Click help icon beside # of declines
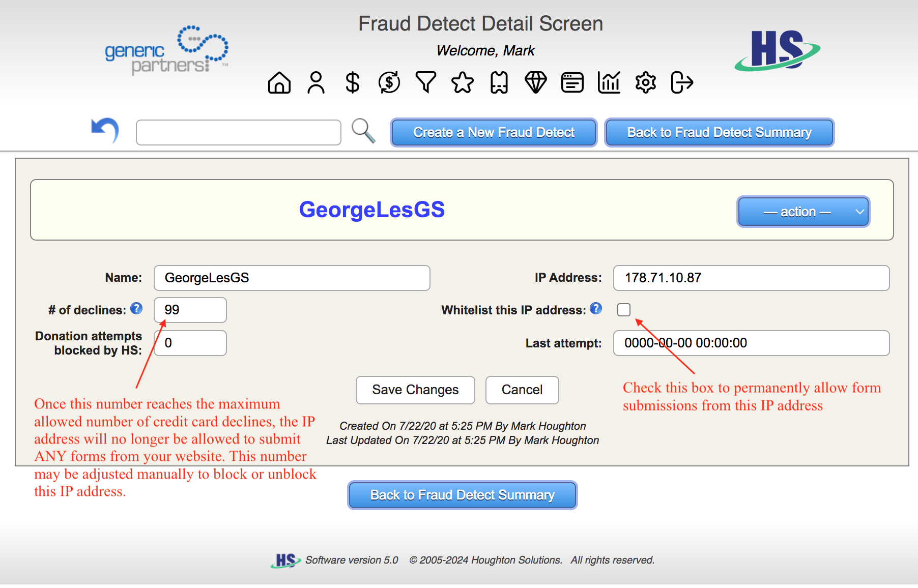Image resolution: width=918 pixels, height=588 pixels. click(136, 309)
